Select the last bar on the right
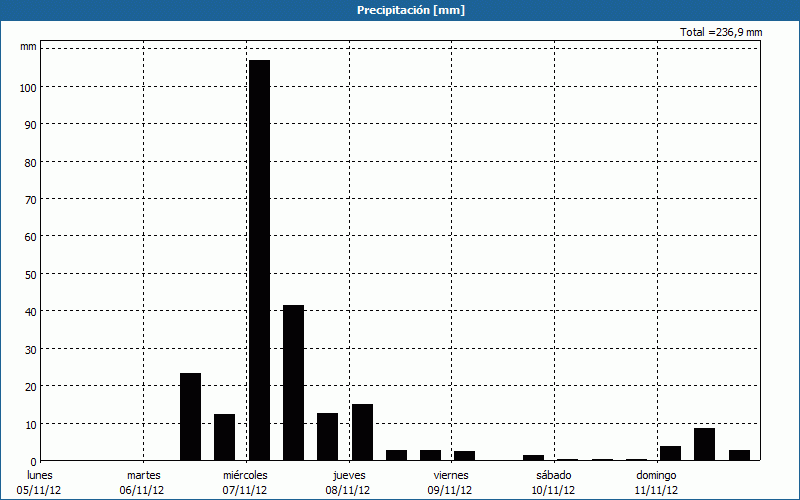This screenshot has height=500, width=800. tap(739, 455)
